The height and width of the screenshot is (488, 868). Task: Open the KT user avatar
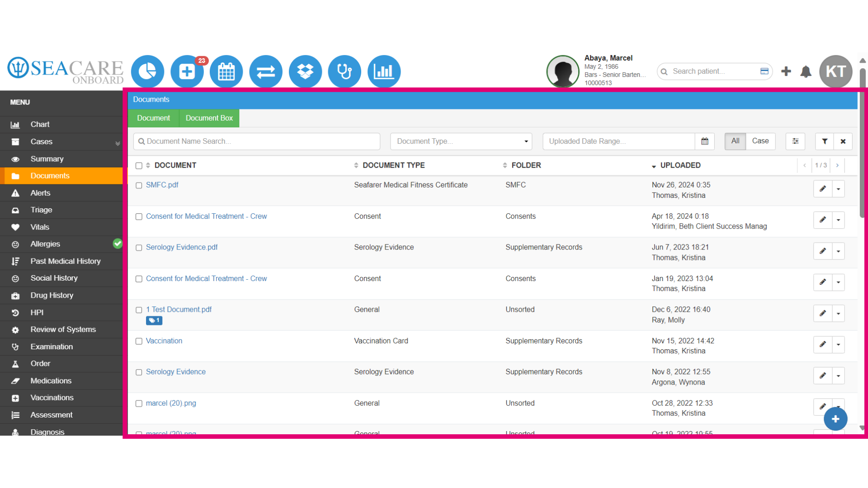[x=836, y=71]
